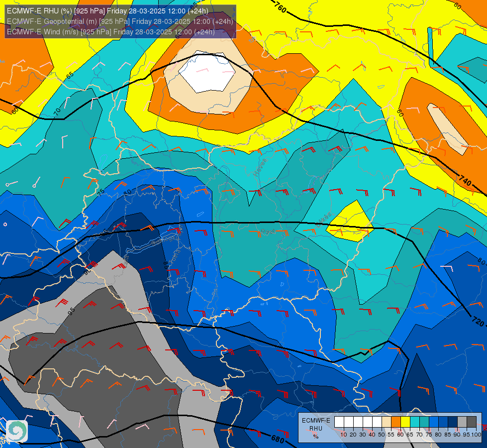
Task: Pick the light gray 90–95% legend swatch
Action: 462,422
